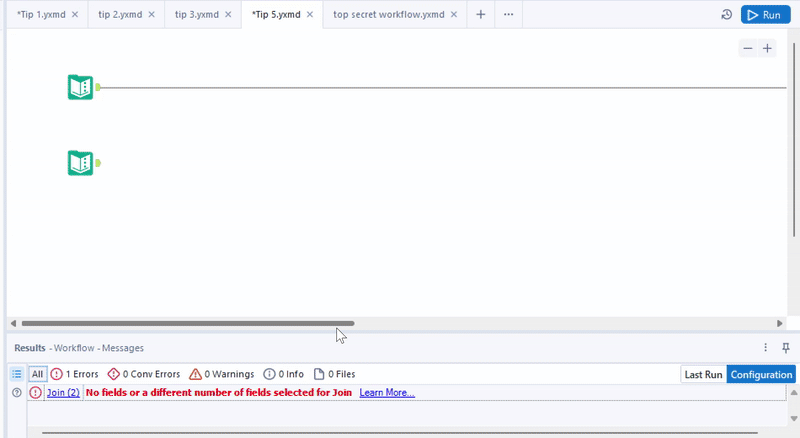Click the canvas horizontal scrollbar thumb
The height and width of the screenshot is (438, 800).
(x=188, y=323)
